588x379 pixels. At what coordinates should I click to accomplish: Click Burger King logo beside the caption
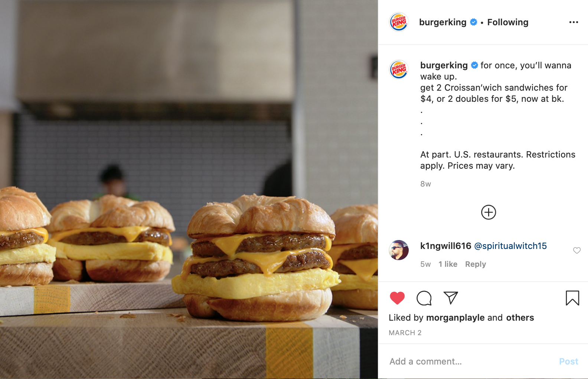399,69
